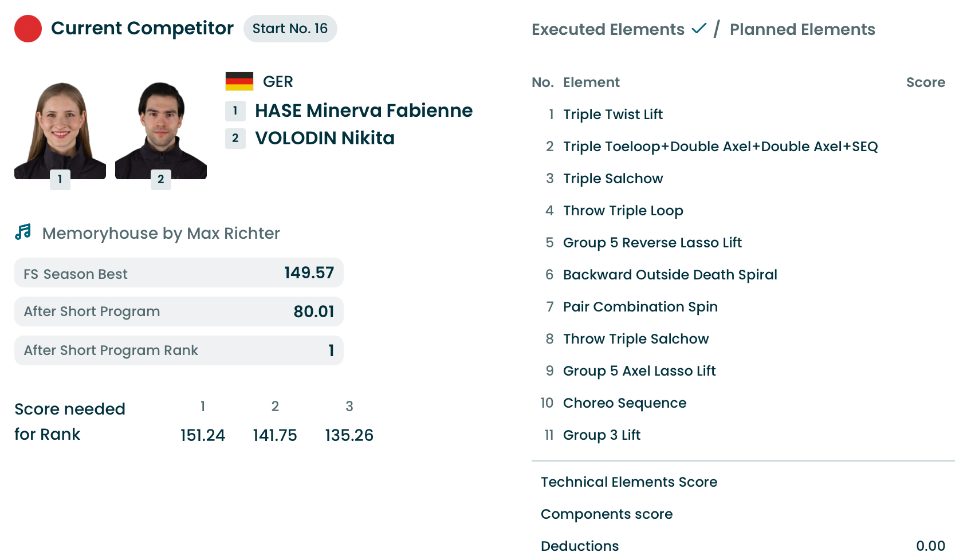This screenshot has width=971, height=560.
Task: Click the name VOLODIN Nikita
Action: [x=325, y=138]
